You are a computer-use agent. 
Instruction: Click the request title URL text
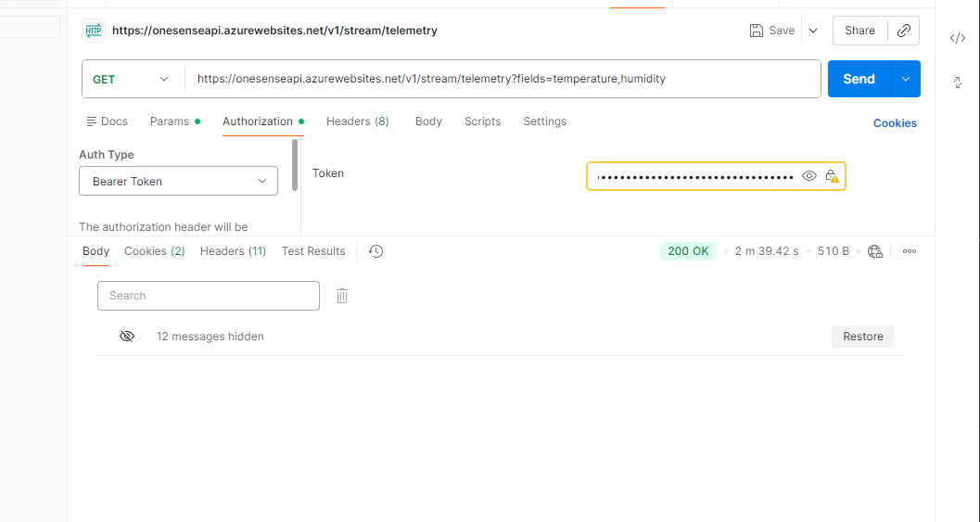click(274, 31)
